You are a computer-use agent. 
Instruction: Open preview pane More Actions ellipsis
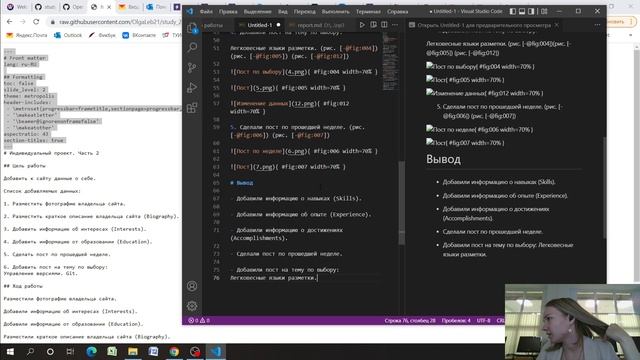[x=597, y=25]
